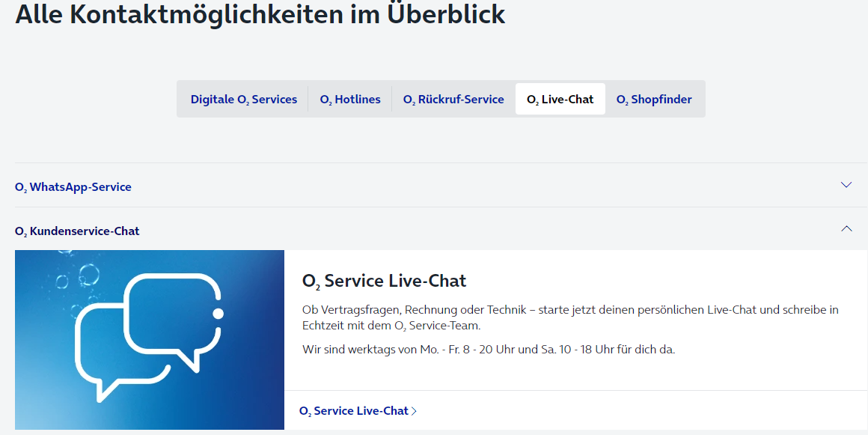The height and width of the screenshot is (435, 868).
Task: Open the O2 Service Live-Chat link
Action: [358, 411]
